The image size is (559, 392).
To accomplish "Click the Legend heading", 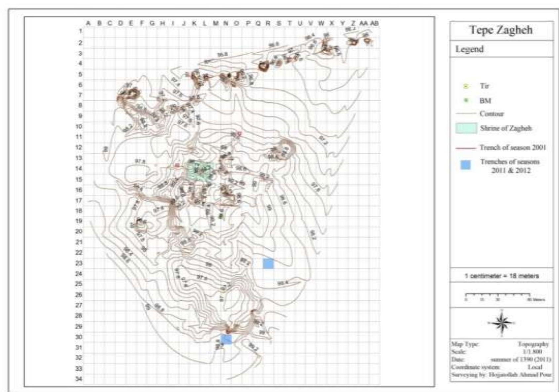I will click(x=469, y=49).
